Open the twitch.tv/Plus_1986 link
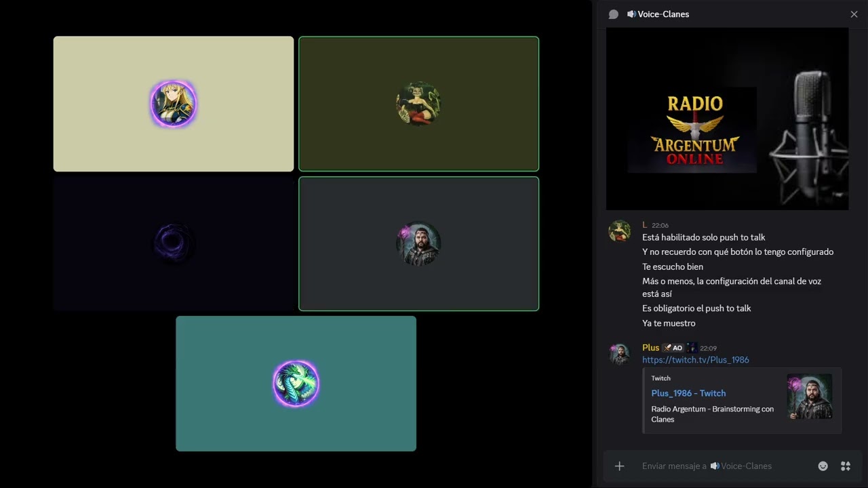868x488 pixels. pos(696,360)
